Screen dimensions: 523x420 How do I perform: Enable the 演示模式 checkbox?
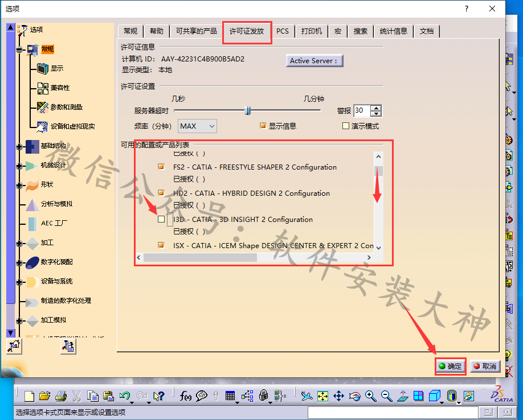[x=346, y=126]
